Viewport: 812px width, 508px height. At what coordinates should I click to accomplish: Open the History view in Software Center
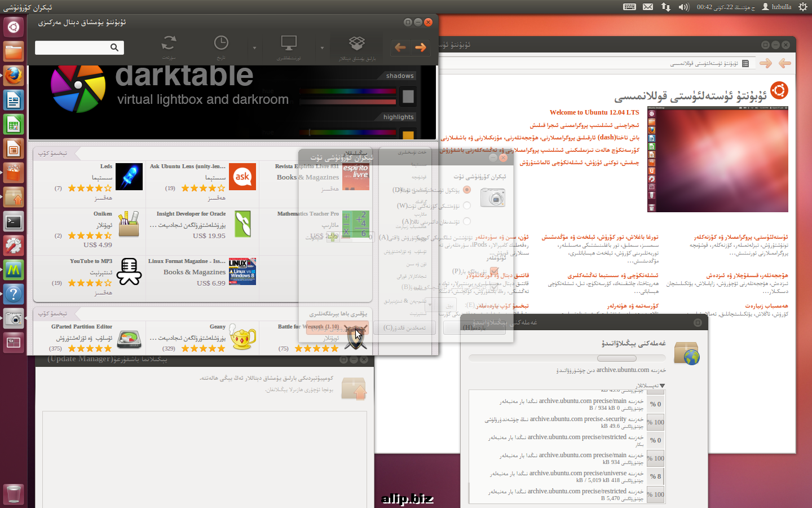coord(221,48)
